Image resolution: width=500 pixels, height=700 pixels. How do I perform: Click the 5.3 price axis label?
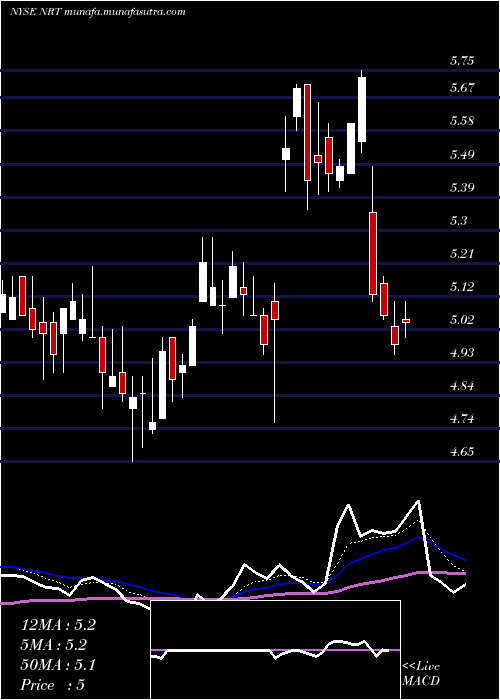(458, 221)
